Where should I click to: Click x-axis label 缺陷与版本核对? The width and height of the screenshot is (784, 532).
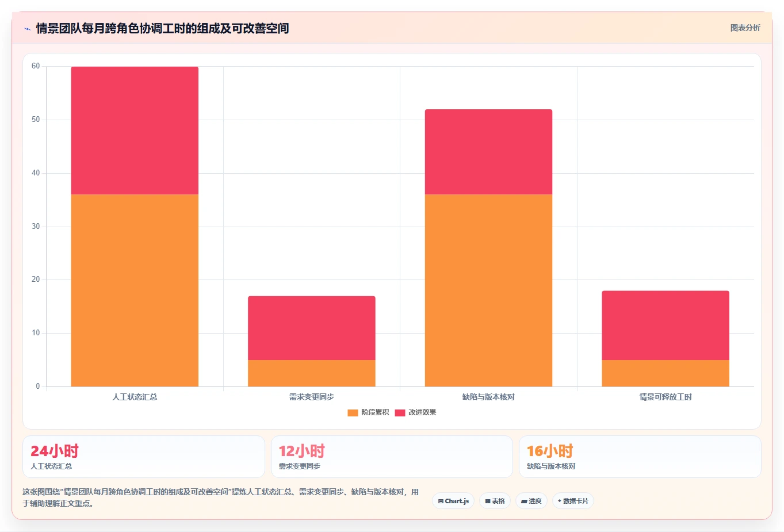(488, 397)
